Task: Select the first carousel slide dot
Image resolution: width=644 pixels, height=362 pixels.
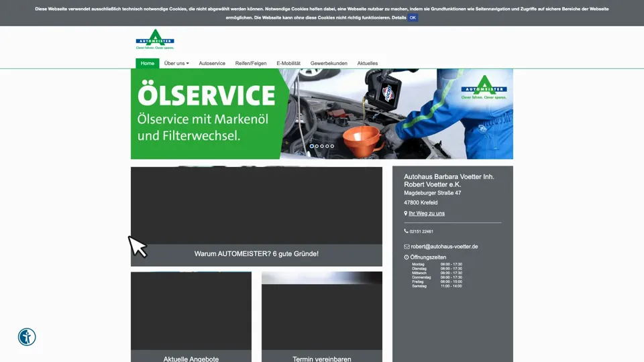Action: click(x=312, y=146)
